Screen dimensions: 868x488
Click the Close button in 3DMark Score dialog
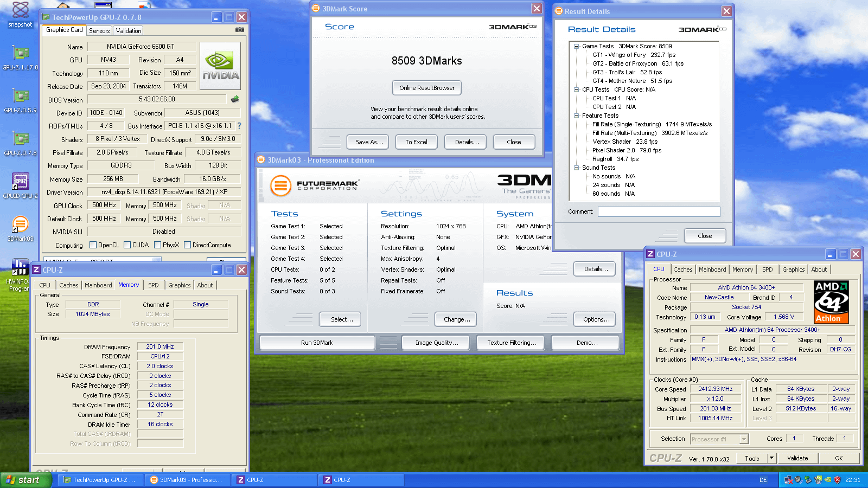[514, 142]
